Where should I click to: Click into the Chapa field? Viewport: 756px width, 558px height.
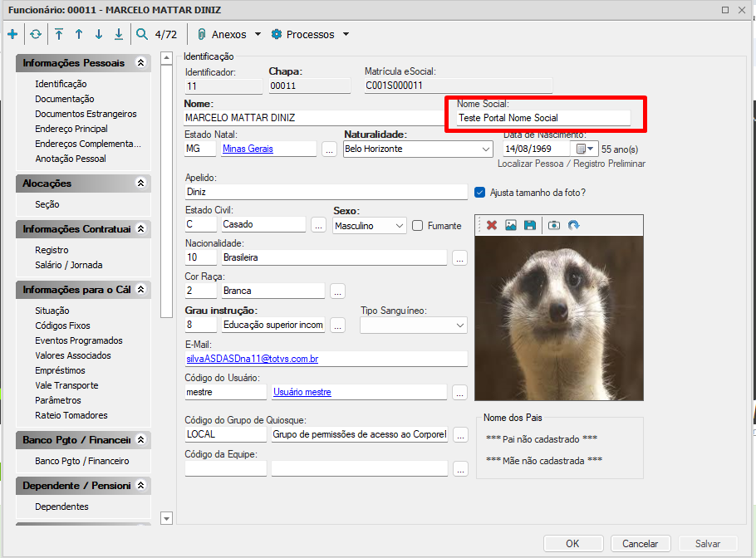click(x=310, y=86)
